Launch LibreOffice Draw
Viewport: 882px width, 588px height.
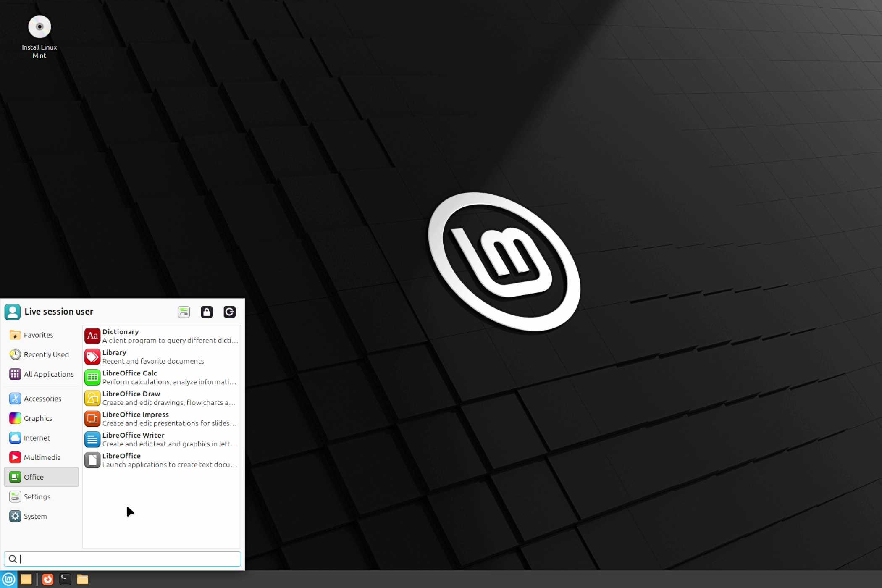162,398
